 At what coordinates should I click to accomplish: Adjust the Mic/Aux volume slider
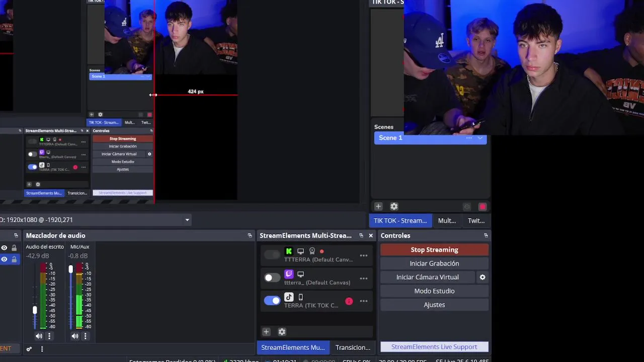(x=71, y=269)
